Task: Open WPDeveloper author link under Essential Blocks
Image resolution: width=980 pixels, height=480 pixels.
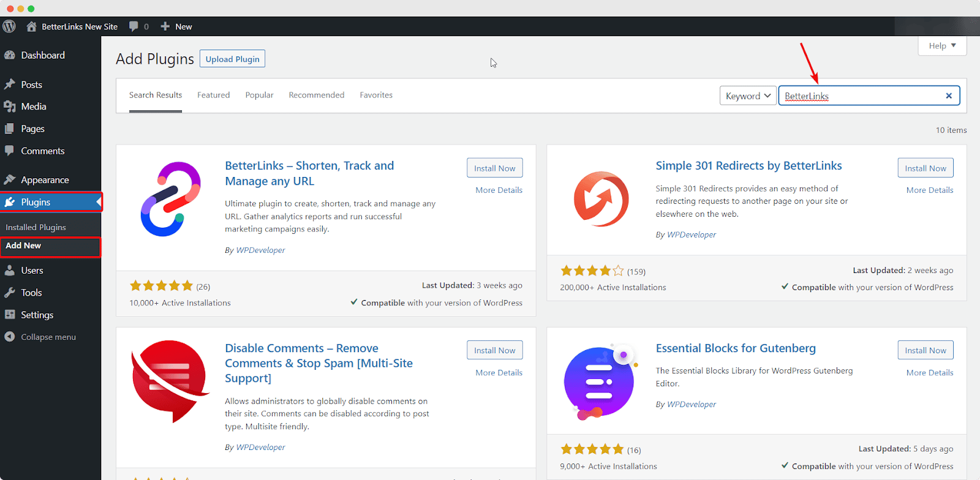Action: tap(692, 404)
